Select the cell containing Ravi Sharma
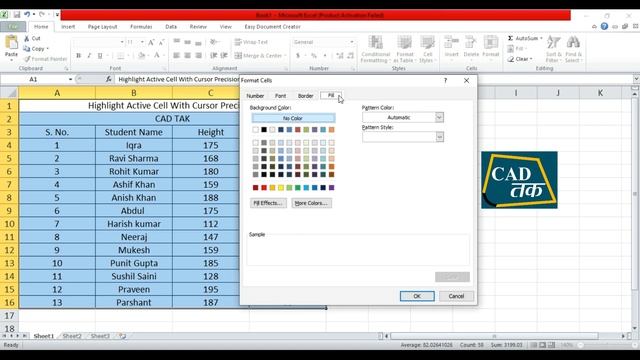This screenshot has height=360, width=640. coord(134,158)
